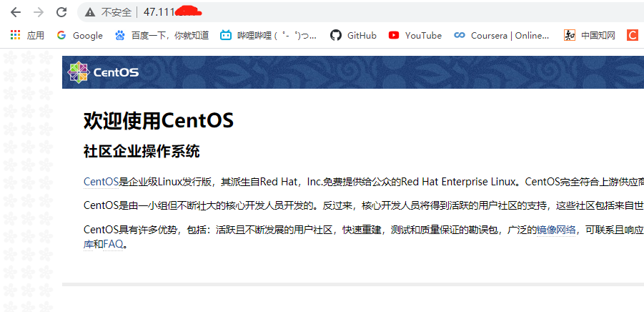This screenshot has height=312, width=644.
Task: Open the 中国知网 bookmark label
Action: click(598, 36)
